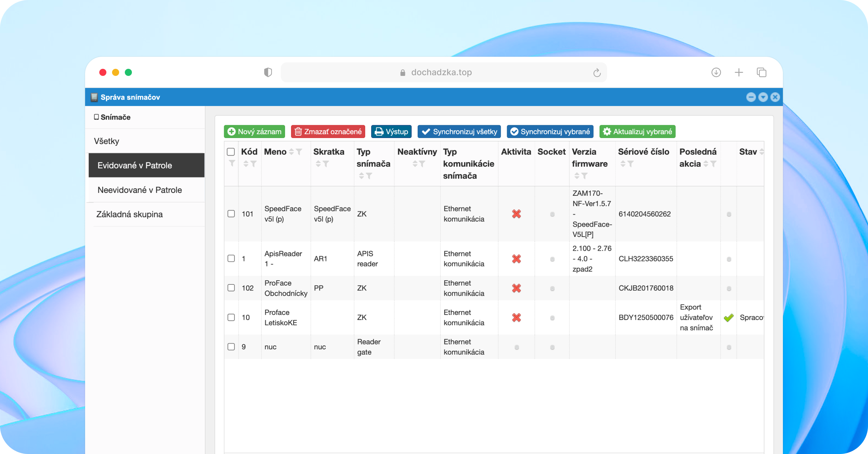Click the red X activity icon for SpeedFace
Viewport: 868px width, 454px height.
pyautogui.click(x=516, y=214)
